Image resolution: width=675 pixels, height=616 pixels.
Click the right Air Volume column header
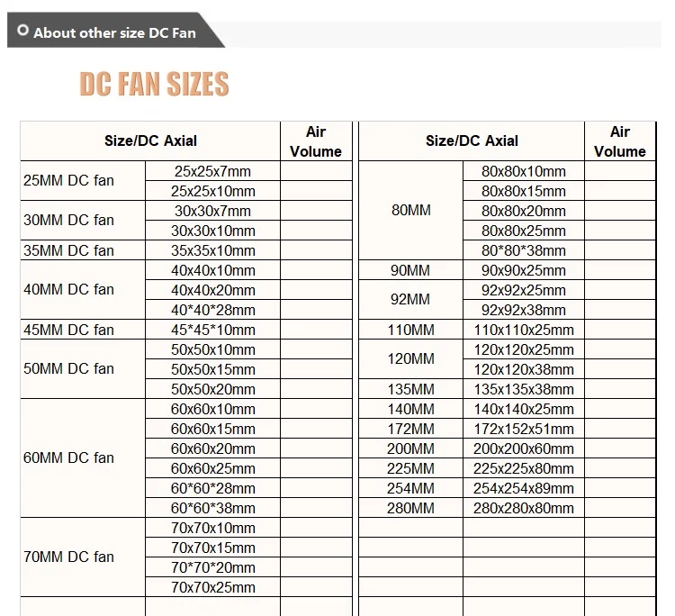pyautogui.click(x=620, y=141)
